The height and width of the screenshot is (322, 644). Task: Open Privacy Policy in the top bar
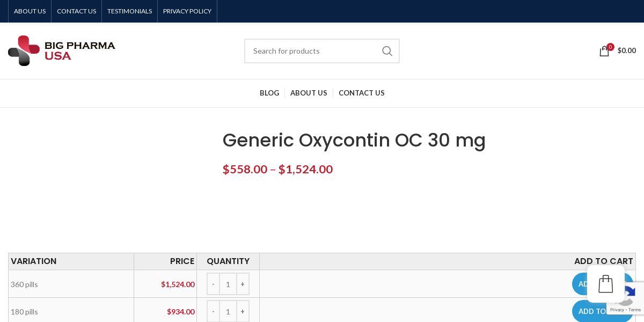[x=187, y=11]
